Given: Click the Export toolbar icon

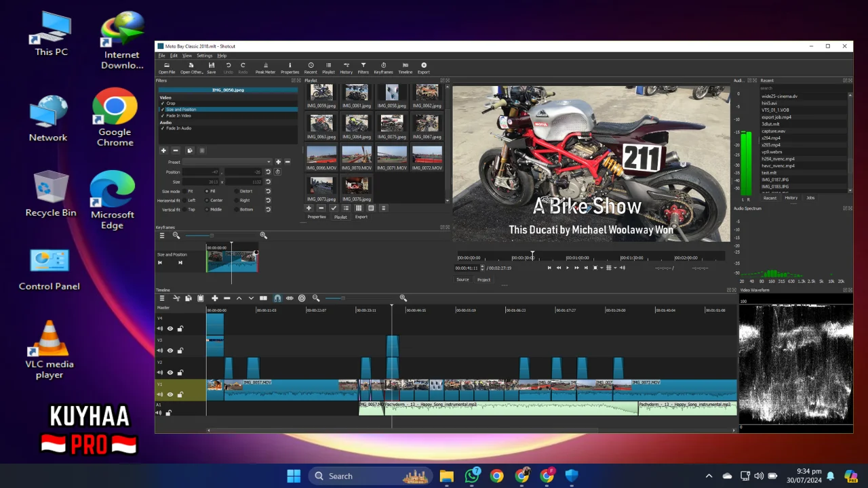Looking at the screenshot, I should tap(424, 68).
